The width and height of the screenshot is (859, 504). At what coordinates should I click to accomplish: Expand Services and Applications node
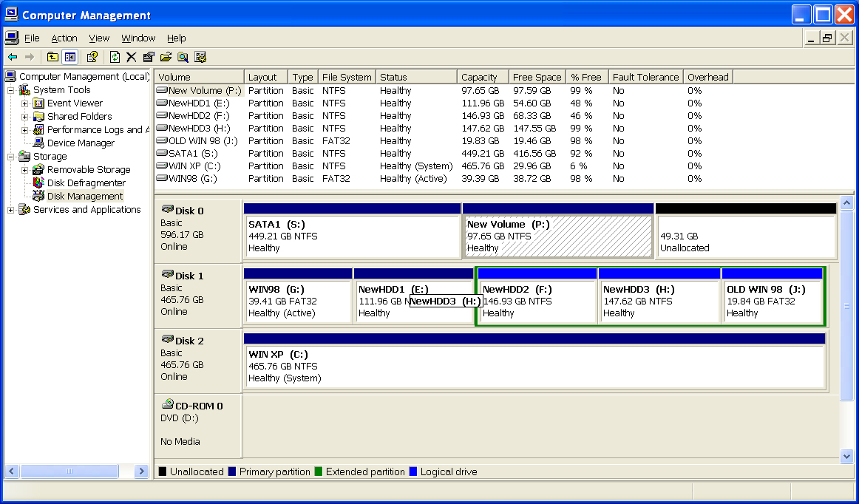coord(11,210)
